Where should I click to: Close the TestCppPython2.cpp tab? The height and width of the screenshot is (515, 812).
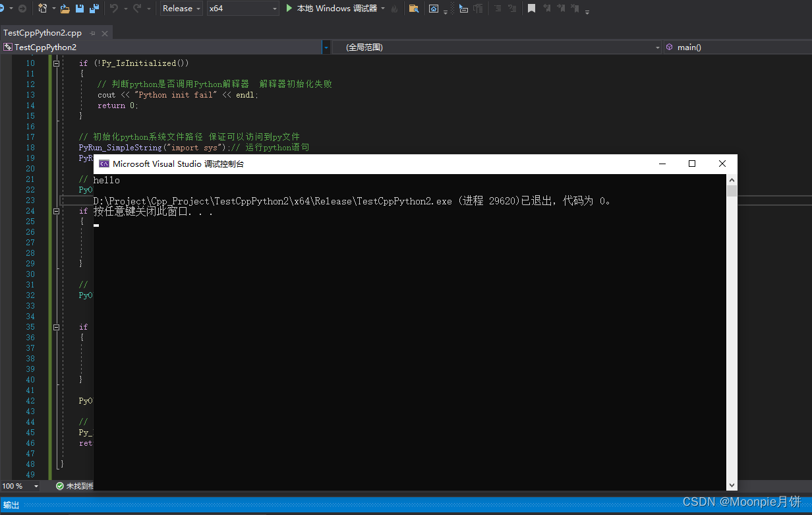(x=105, y=32)
